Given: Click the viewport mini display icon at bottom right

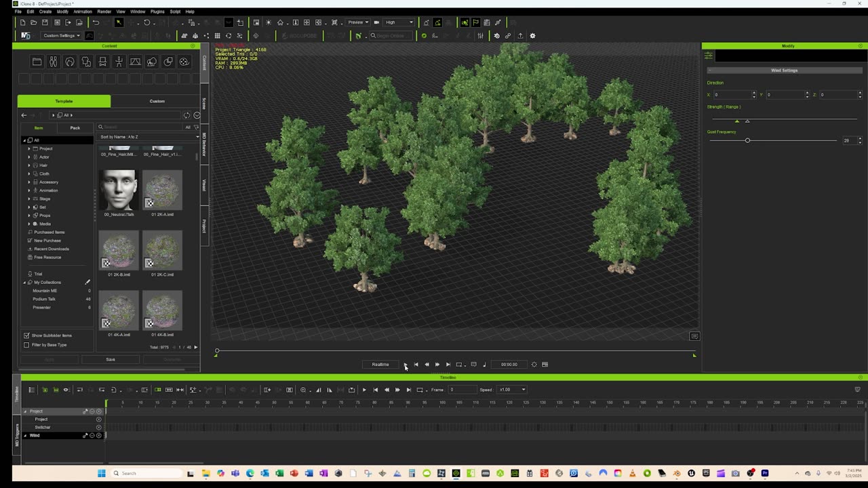Looking at the screenshot, I should pyautogui.click(x=694, y=336).
